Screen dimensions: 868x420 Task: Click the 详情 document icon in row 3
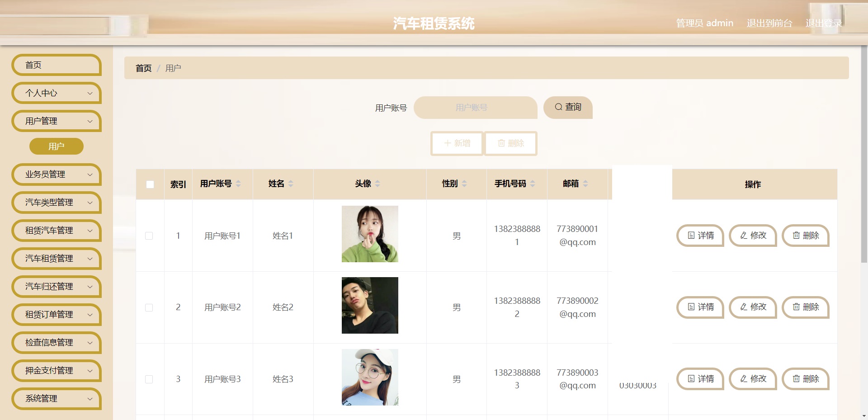pos(691,379)
